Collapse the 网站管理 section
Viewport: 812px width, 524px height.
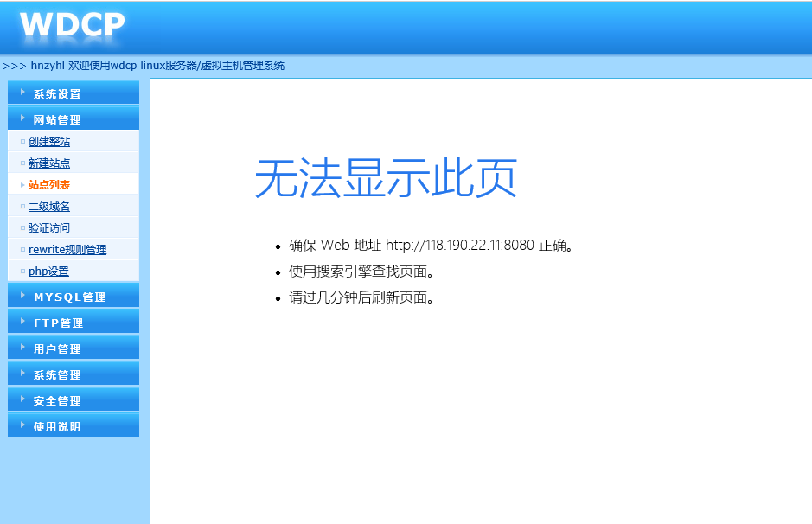click(57, 119)
